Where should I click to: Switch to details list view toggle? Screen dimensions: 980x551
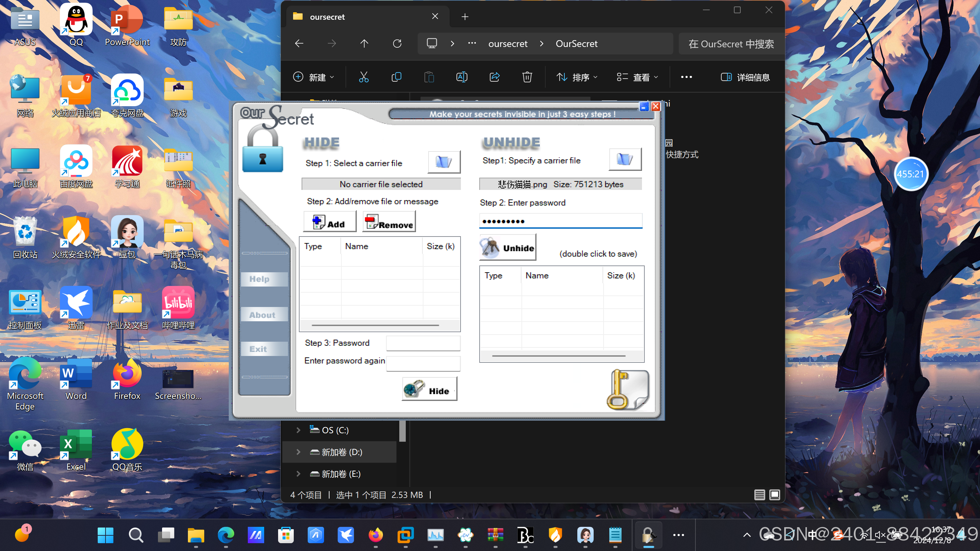pos(759,495)
